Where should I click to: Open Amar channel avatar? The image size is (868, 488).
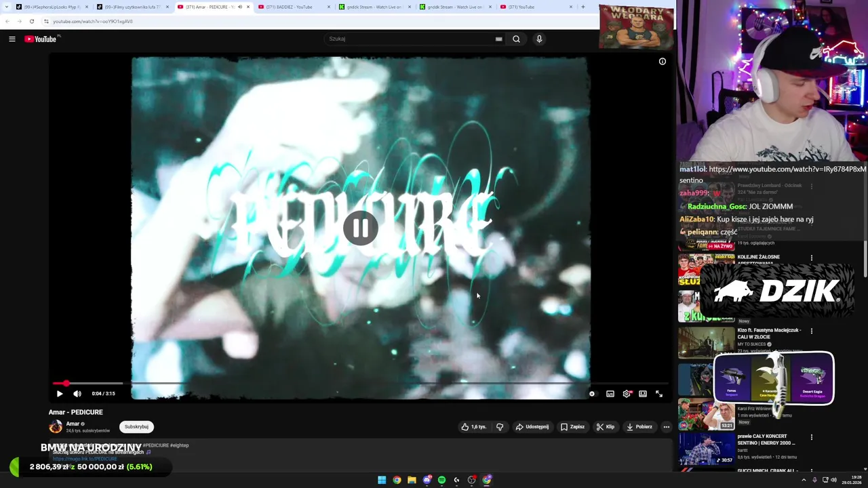click(56, 427)
